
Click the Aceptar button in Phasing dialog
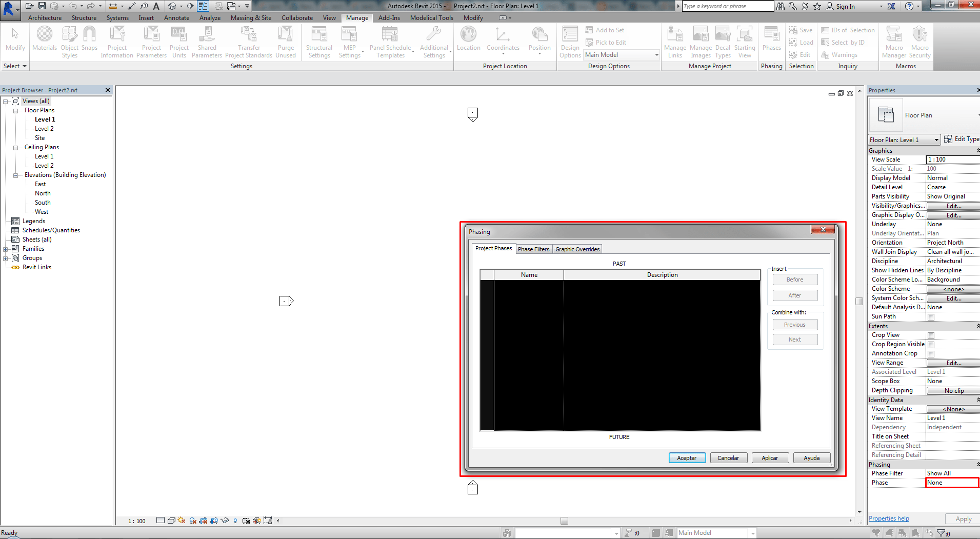(687, 457)
